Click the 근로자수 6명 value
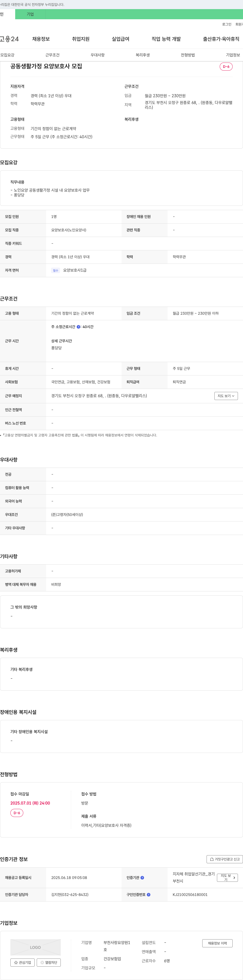Viewport: 243px width, 980px height. (x=167, y=961)
